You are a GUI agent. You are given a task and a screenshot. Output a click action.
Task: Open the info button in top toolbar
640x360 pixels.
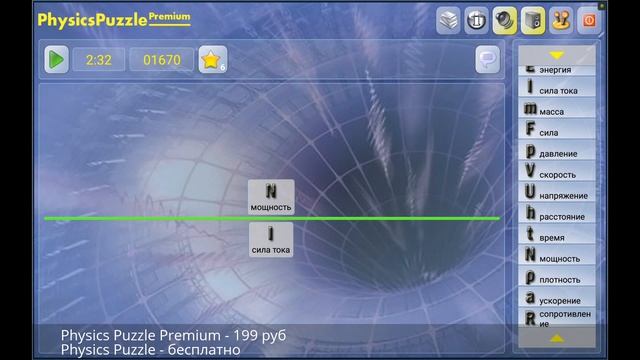[x=476, y=20]
